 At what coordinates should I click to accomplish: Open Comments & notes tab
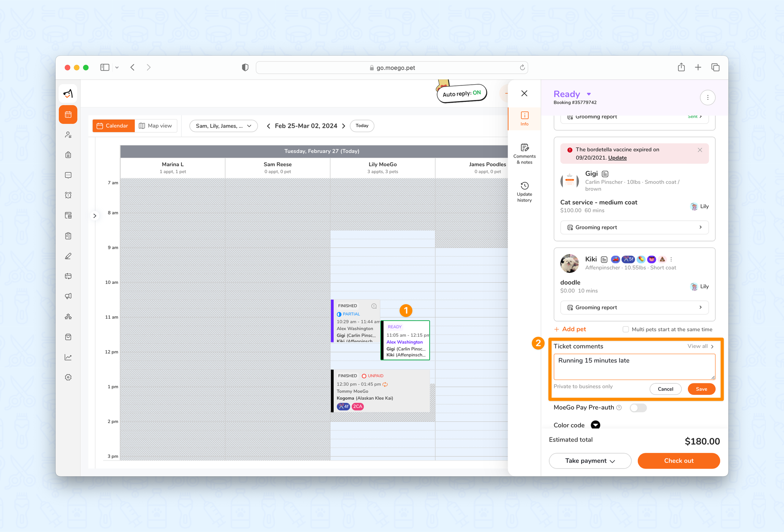[524, 153]
